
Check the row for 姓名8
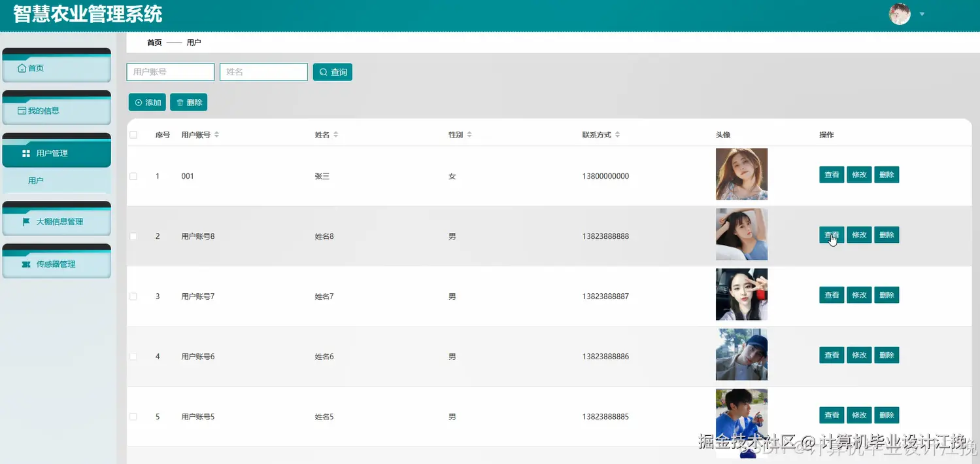(133, 236)
